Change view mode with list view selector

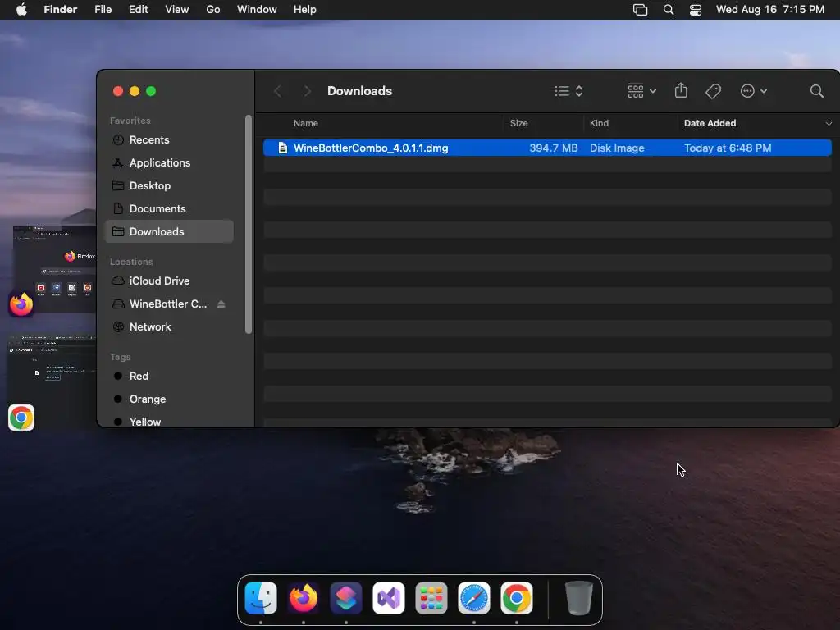point(568,91)
